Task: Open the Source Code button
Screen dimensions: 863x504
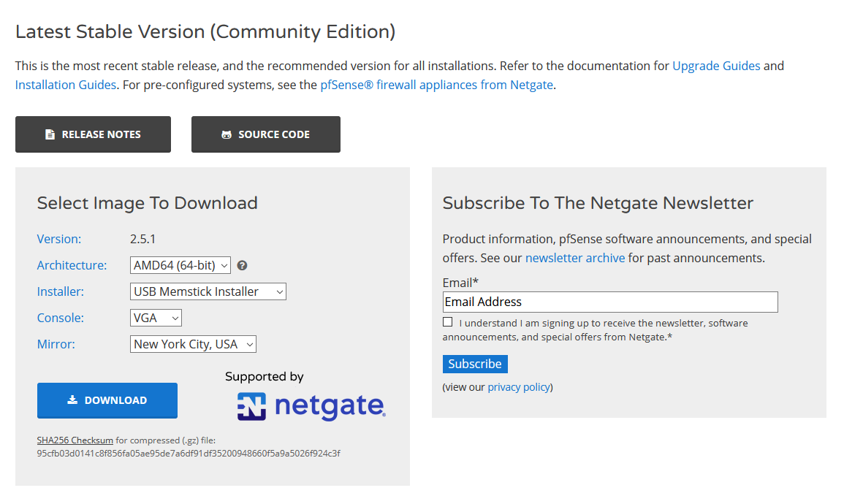Action: pos(266,134)
